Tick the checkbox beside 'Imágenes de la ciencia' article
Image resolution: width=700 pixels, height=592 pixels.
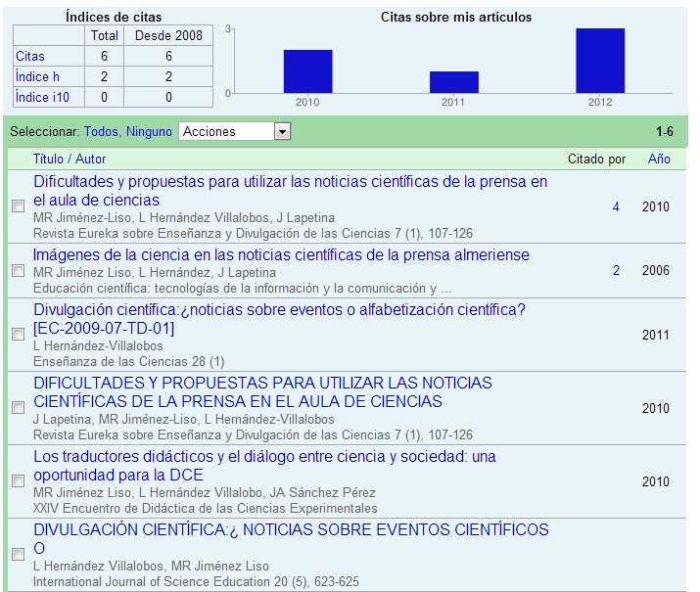[18, 271]
